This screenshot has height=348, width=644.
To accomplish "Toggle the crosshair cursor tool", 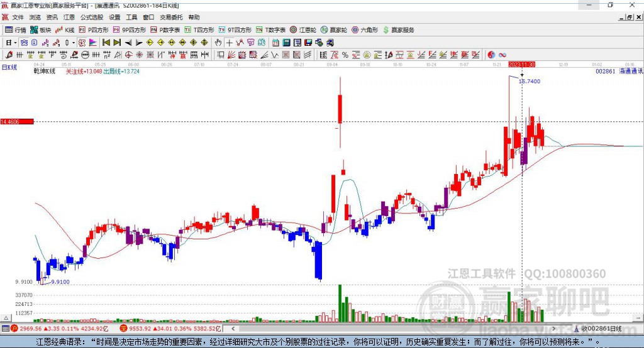I will [x=229, y=43].
